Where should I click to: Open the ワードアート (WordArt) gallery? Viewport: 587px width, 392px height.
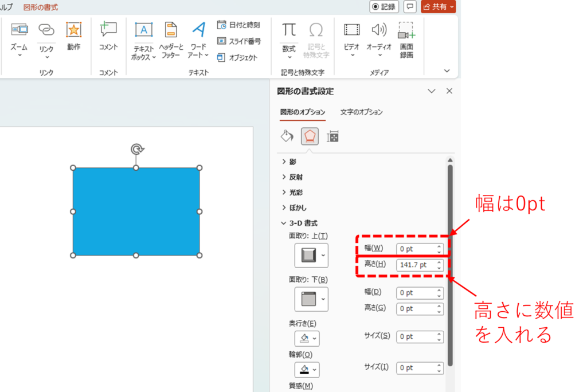[x=198, y=30]
